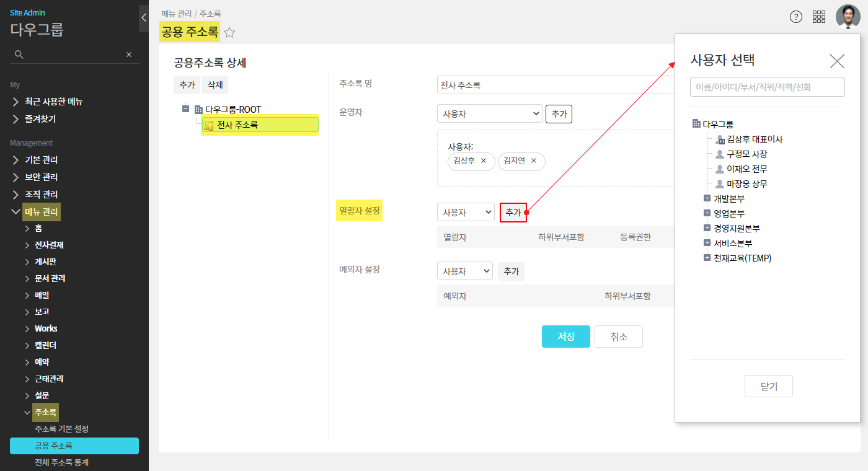Remove 김상후 from 운영자 list
The image size is (868, 471).
484,161
